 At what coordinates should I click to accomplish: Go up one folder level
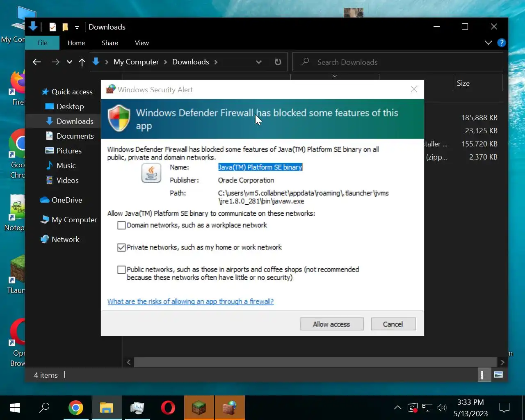coord(82,62)
